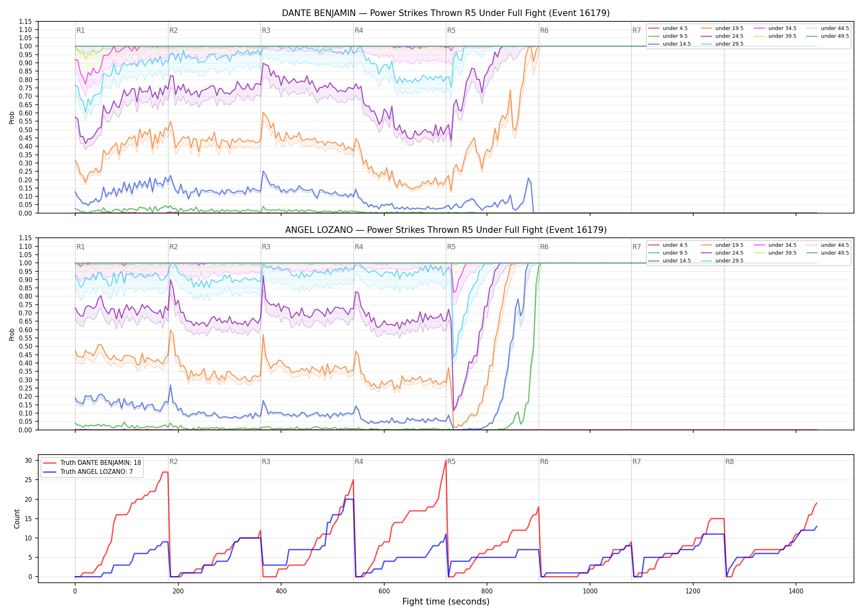The height and width of the screenshot is (616, 863).
Task: Click the R4 marker in the Count chart
Action: click(359, 462)
